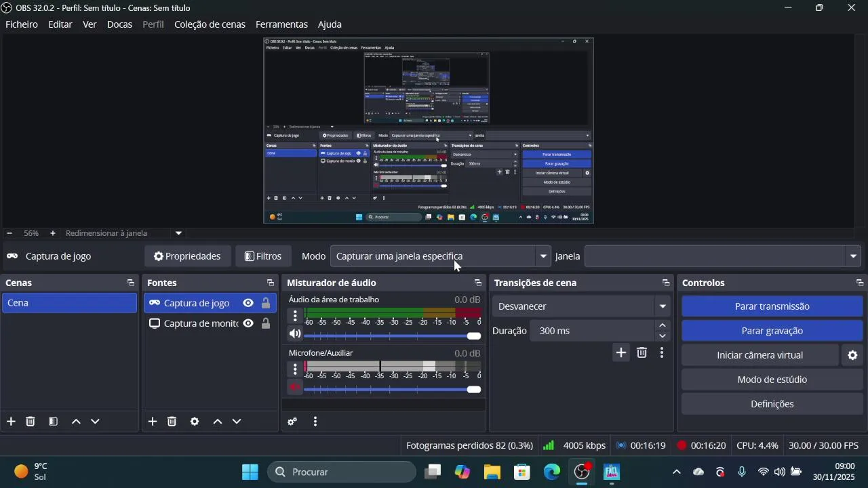The image size is (868, 488).
Task: Open advanced audio properties gears icon
Action: [292, 422]
